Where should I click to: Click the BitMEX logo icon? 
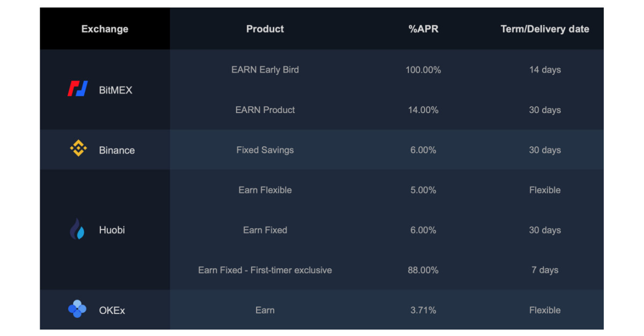(x=77, y=89)
